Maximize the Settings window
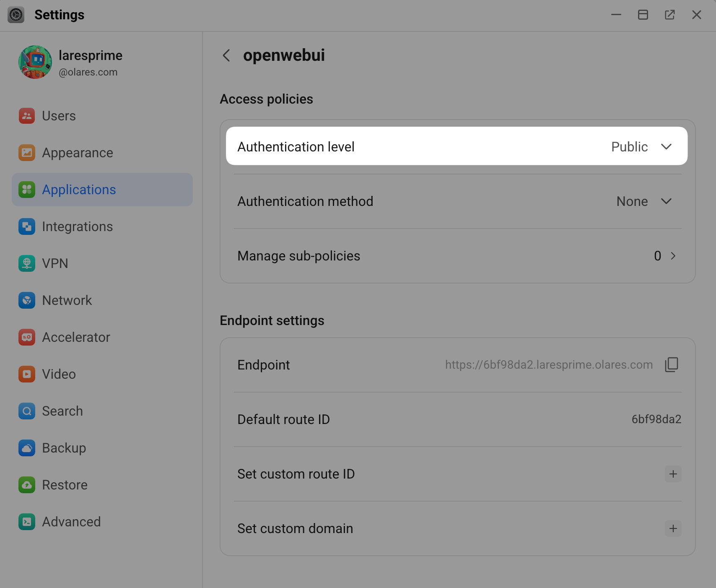 tap(643, 15)
